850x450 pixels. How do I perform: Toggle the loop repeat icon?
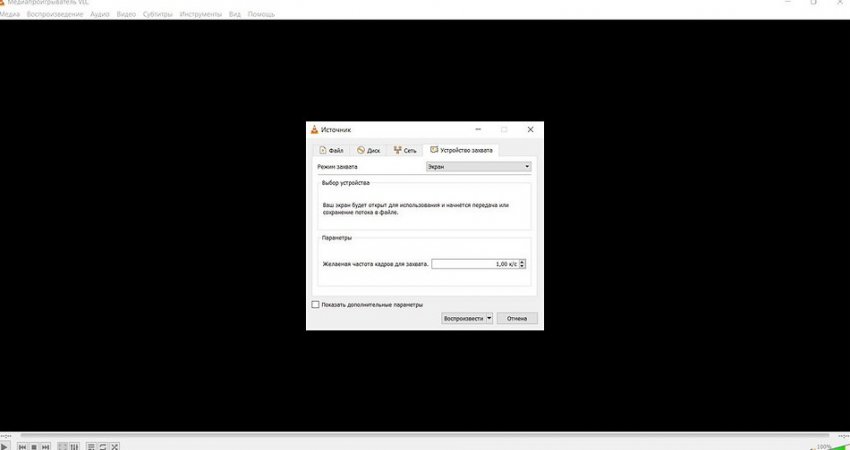(103, 446)
